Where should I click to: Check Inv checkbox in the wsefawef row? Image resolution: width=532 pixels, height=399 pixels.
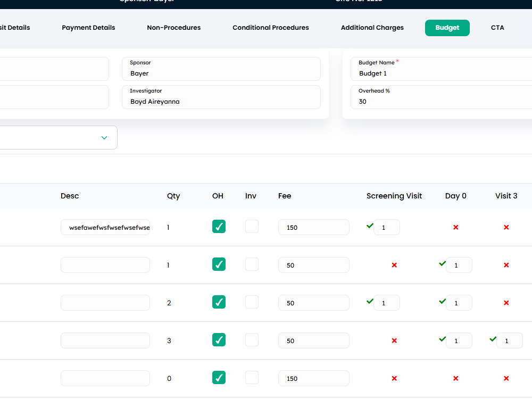(x=252, y=227)
